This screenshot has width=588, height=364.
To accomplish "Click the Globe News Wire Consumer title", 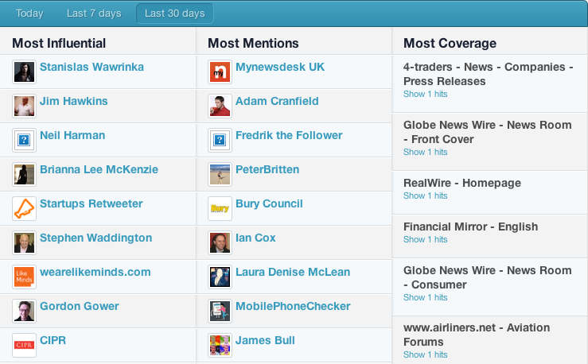I will pyautogui.click(x=488, y=277).
